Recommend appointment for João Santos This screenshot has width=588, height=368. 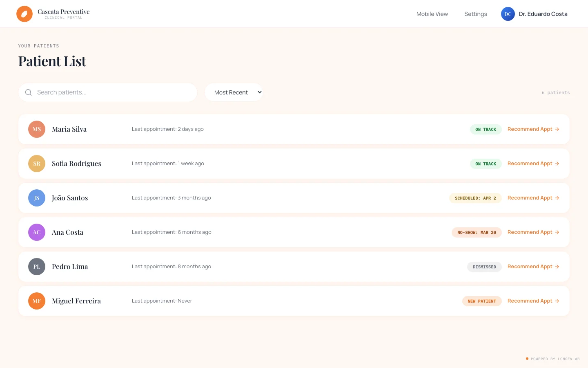pyautogui.click(x=533, y=198)
